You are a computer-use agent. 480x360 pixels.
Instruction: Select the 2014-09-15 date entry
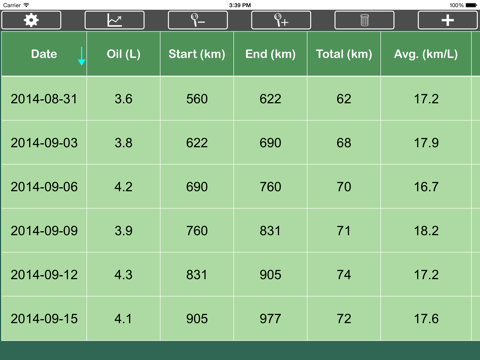tap(44, 319)
